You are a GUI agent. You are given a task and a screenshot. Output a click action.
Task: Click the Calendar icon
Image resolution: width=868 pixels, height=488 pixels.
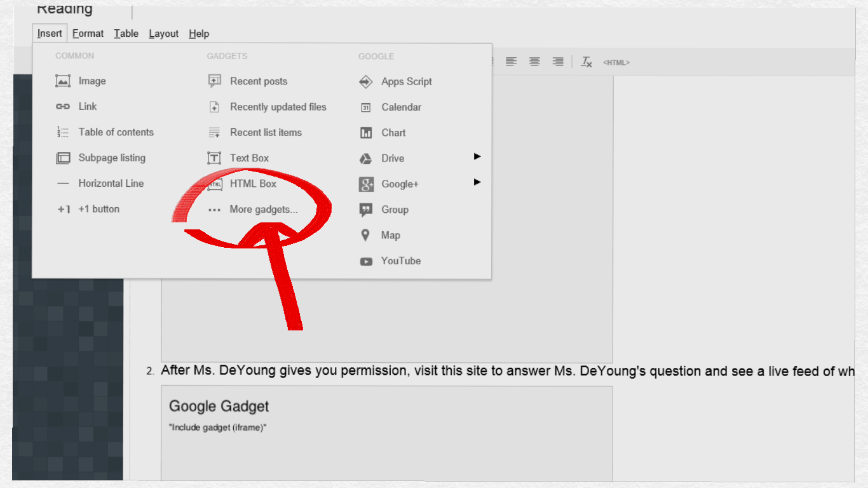point(366,107)
